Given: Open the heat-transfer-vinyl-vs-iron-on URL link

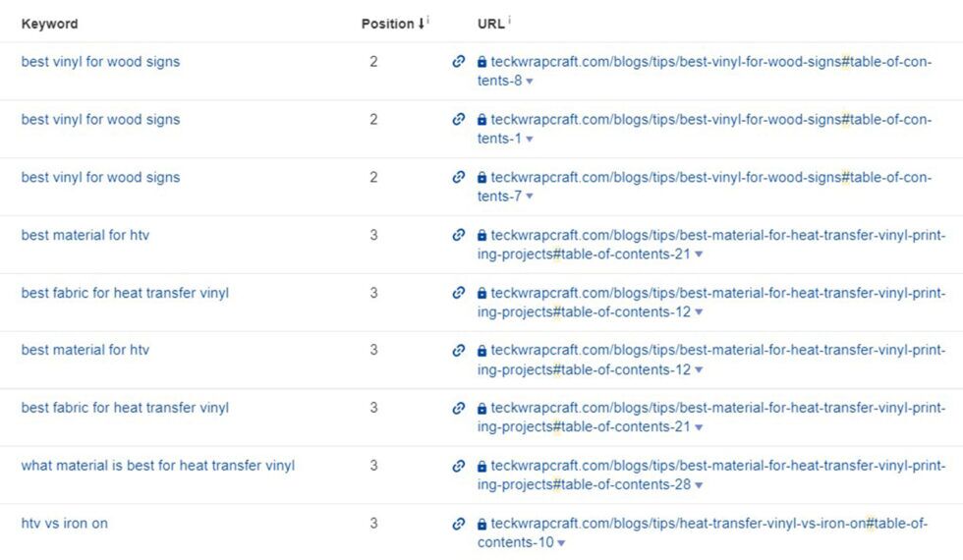Looking at the screenshot, I should pyautogui.click(x=702, y=532).
